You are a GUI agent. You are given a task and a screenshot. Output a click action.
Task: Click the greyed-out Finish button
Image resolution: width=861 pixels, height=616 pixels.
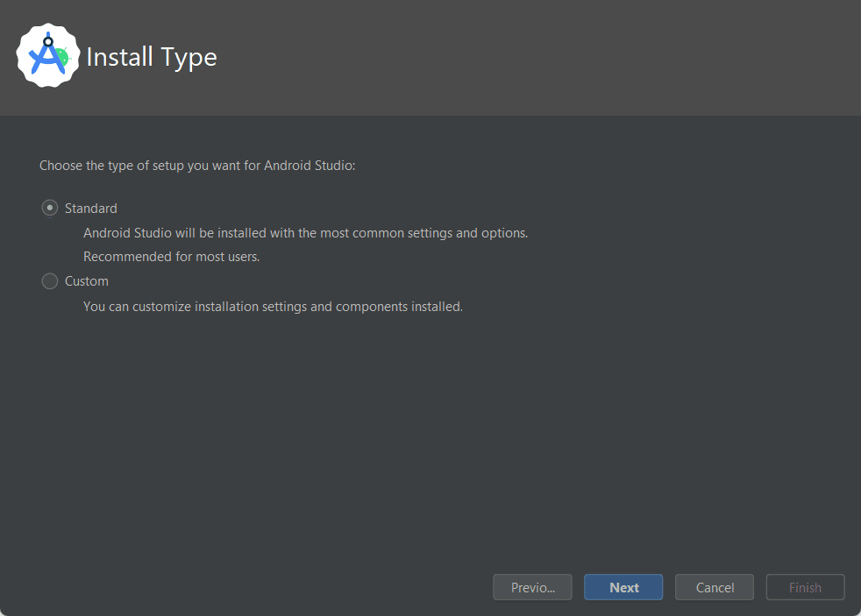[x=805, y=587]
